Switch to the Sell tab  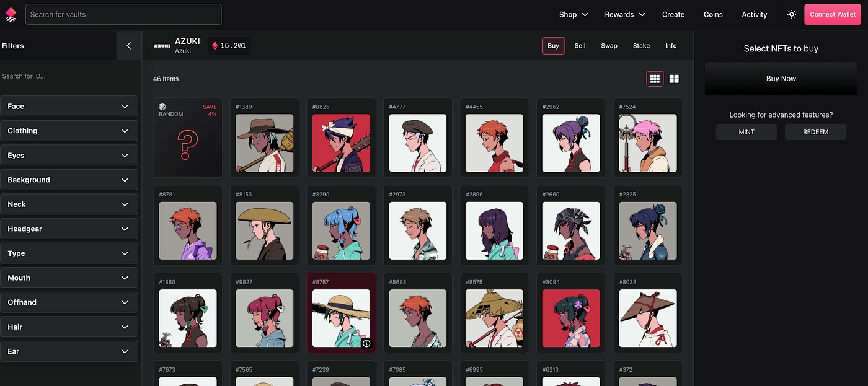coord(580,46)
